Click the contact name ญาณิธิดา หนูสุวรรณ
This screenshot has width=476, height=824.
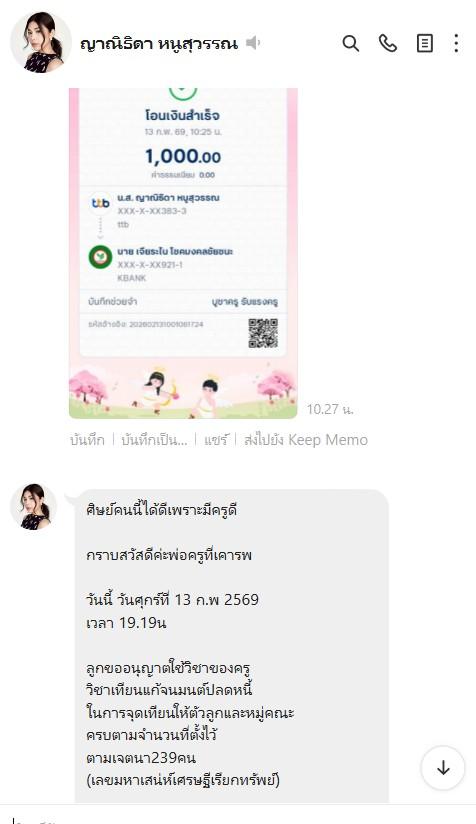click(159, 43)
